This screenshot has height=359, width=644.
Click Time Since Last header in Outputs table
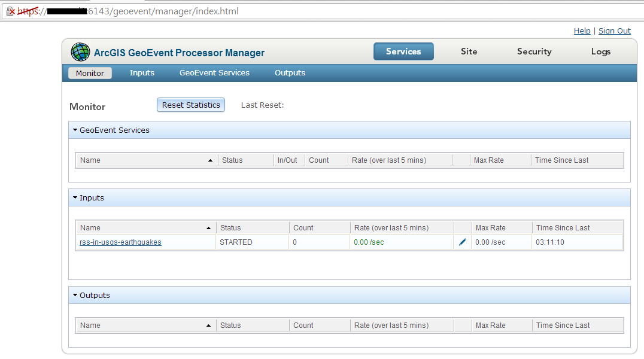578,325
